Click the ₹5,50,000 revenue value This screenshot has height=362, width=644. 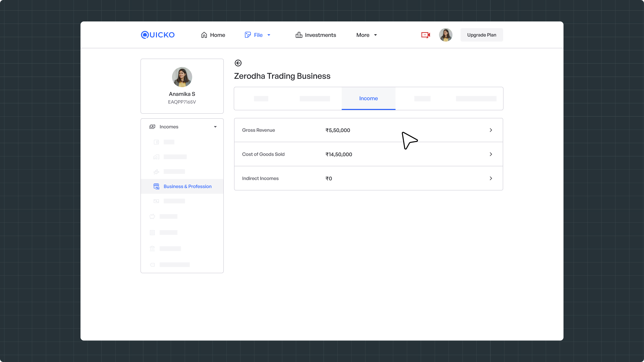(x=338, y=130)
